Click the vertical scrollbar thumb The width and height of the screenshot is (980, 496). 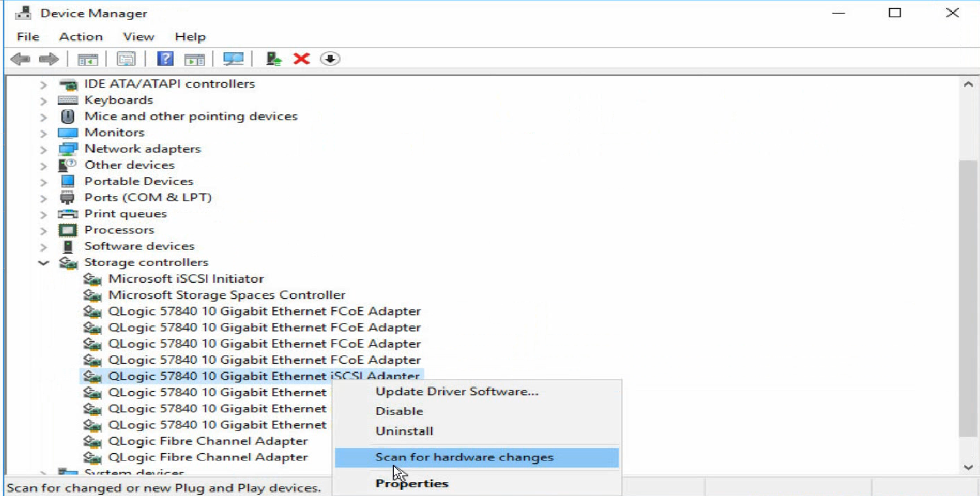968,297
